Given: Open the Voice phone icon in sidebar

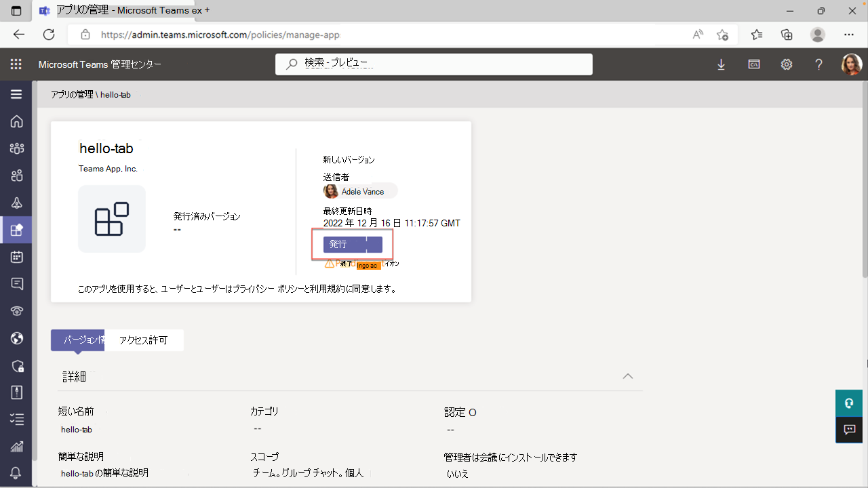Looking at the screenshot, I should [x=17, y=311].
